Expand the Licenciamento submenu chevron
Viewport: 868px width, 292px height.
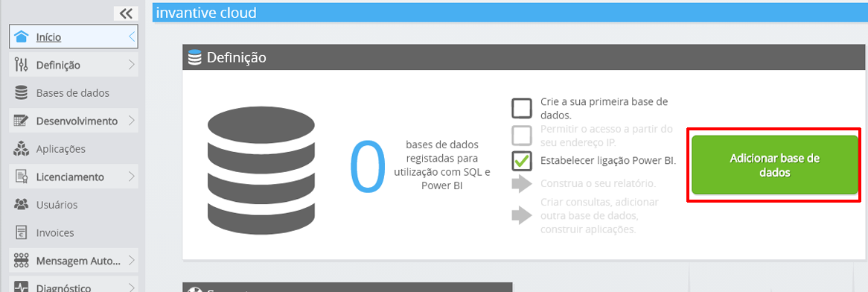click(131, 177)
